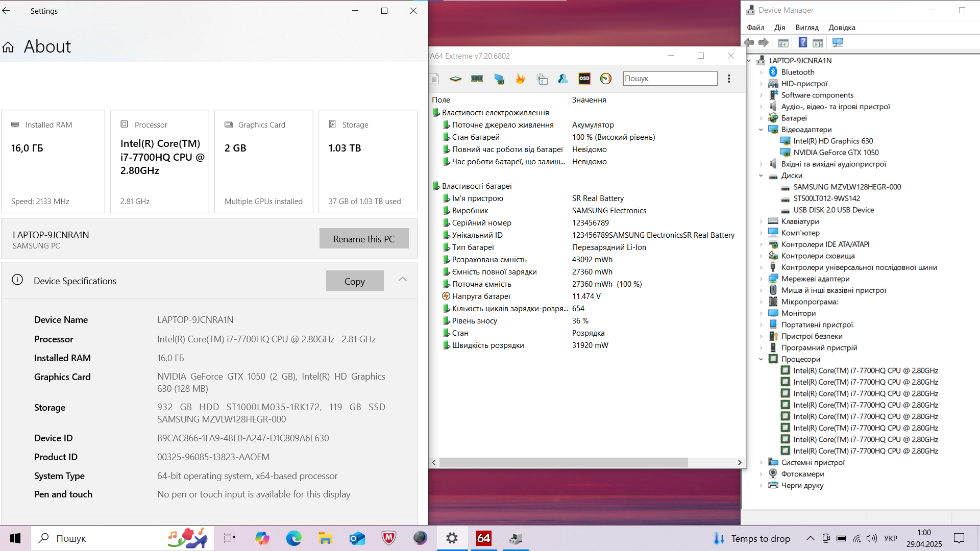Viewport: 980px width, 551px height.
Task: Expand the Батареї node in Device Manager
Action: (761, 118)
